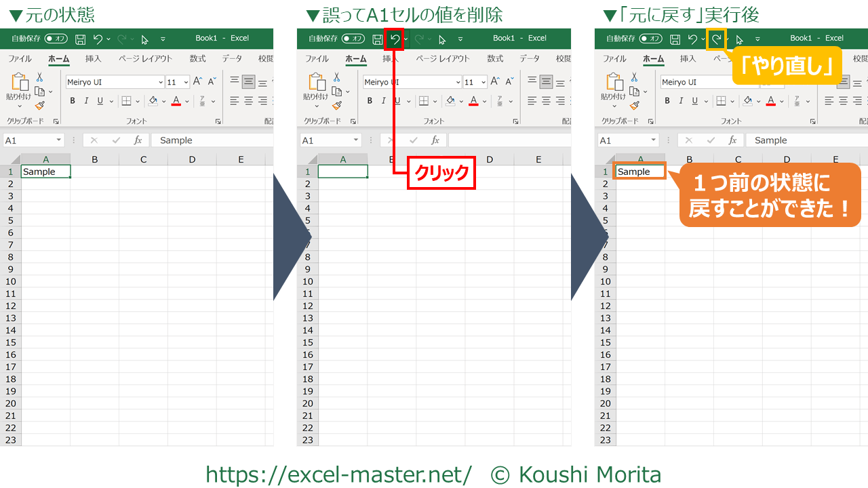Click the Borders icon in left window ribbon

[126, 101]
